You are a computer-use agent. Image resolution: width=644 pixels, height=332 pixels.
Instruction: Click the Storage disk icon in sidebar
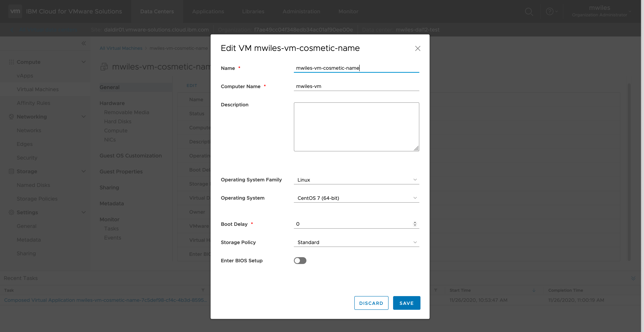11,171
